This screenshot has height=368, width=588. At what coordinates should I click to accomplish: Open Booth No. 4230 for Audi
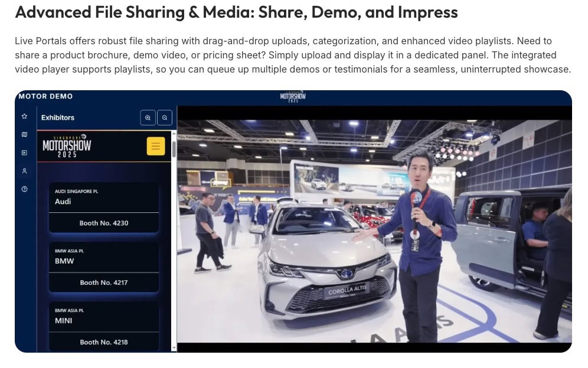pyautogui.click(x=103, y=223)
